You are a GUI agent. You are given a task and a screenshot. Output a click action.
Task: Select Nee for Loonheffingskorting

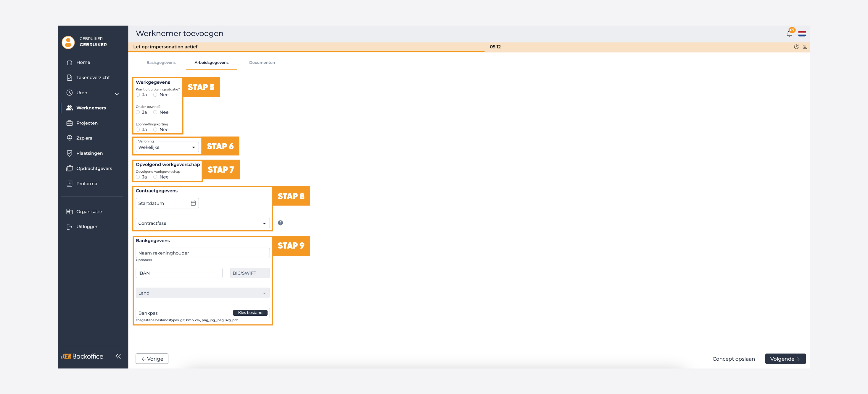155,129
